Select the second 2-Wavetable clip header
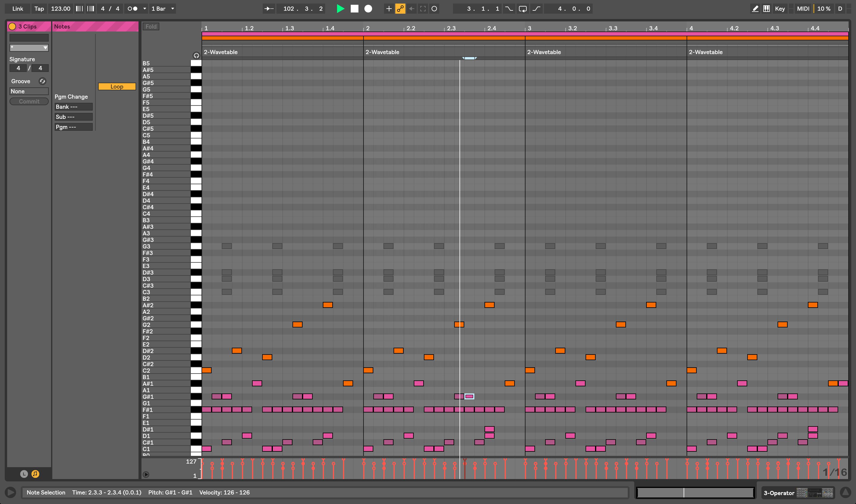Screen dimensions: 856x504 (444, 52)
